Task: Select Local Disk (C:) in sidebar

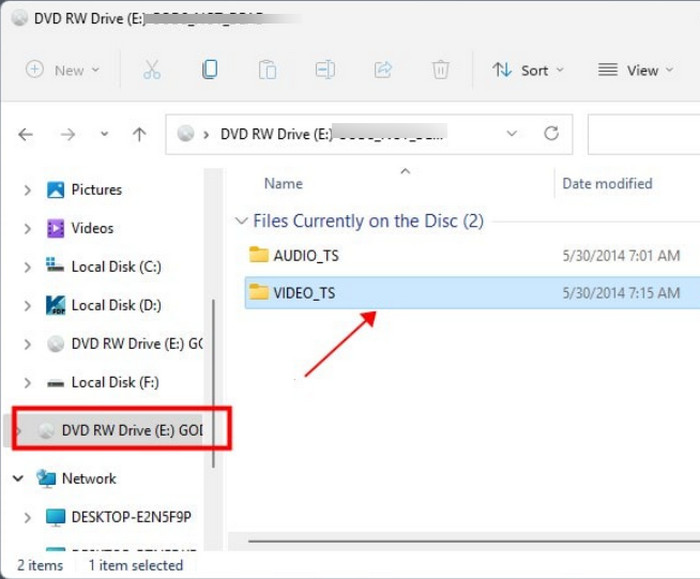Action: click(117, 267)
